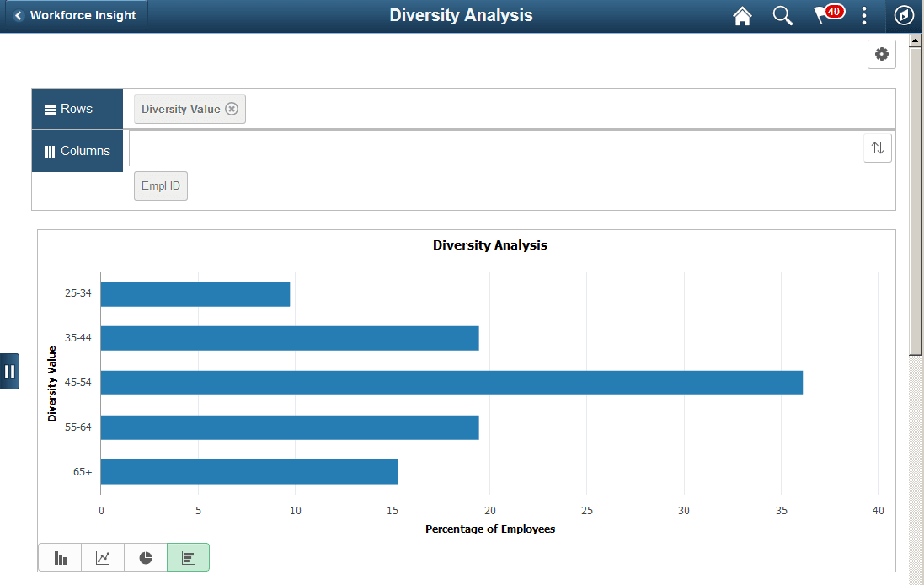Select the Rows tab
Screen dimensions: 924x585
tap(77, 108)
